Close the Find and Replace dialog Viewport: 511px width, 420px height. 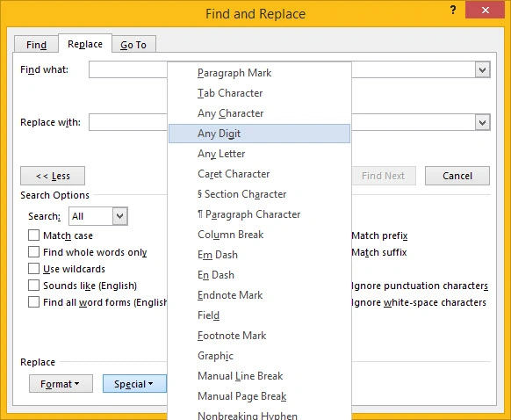[485, 11]
